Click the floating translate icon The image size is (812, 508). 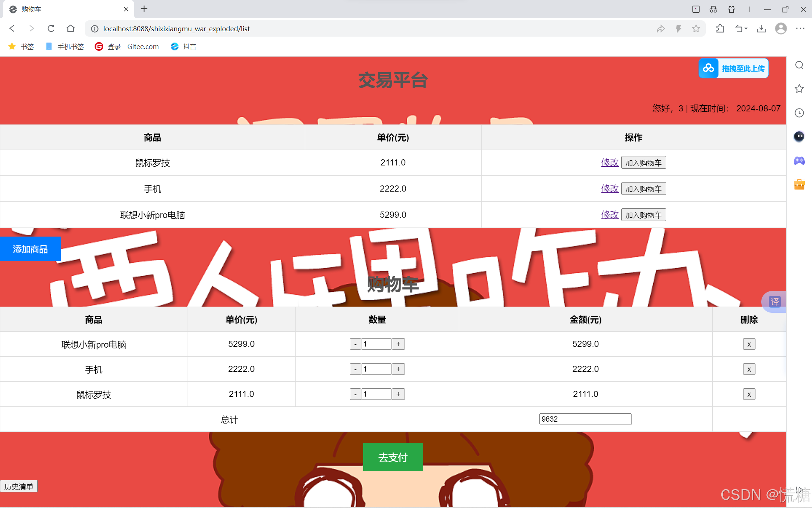(775, 302)
